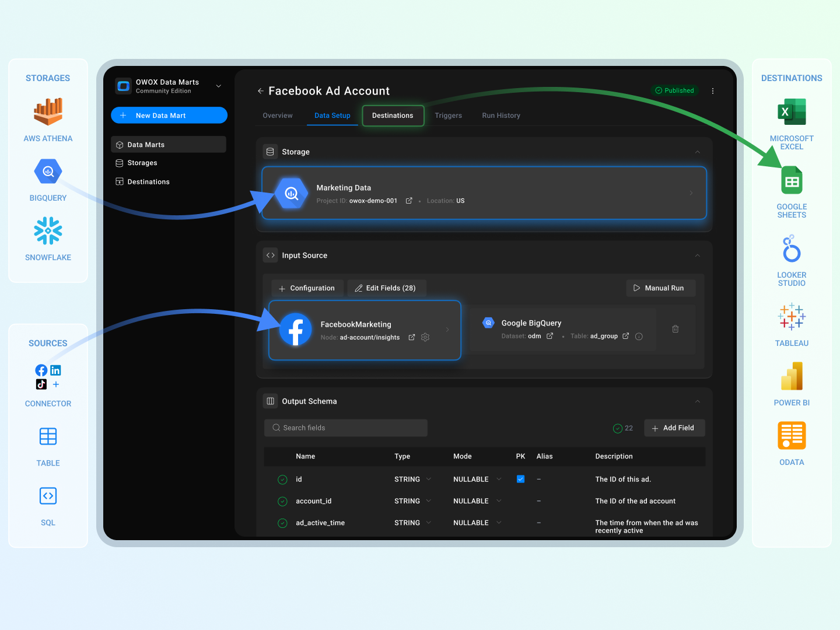Select the BigQuery storage icon
840x630 pixels.
point(47,171)
